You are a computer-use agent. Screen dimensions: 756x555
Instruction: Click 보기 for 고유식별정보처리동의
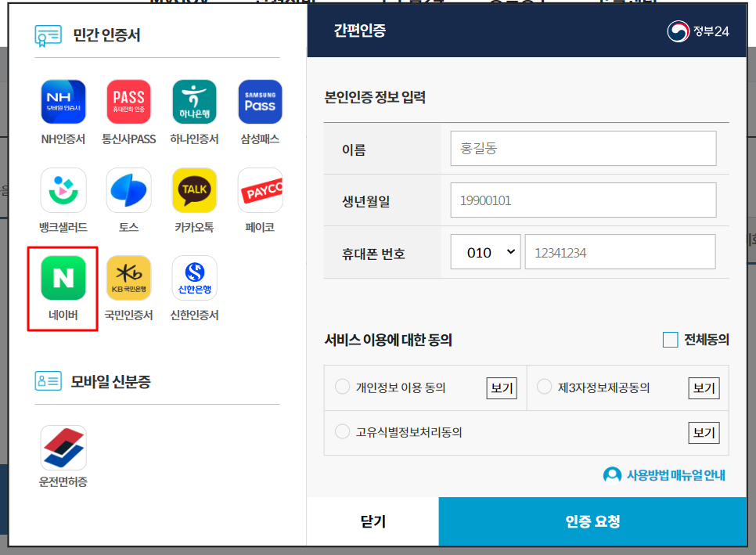704,433
